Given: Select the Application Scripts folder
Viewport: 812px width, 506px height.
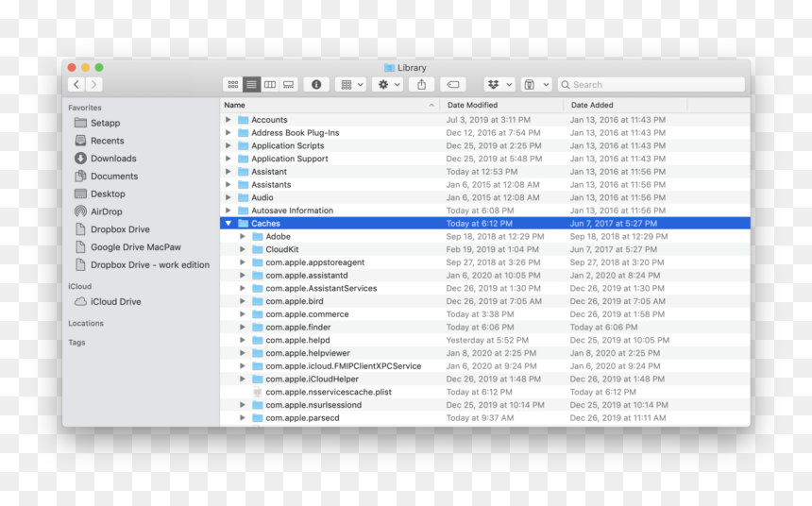Looking at the screenshot, I should [x=485, y=145].
